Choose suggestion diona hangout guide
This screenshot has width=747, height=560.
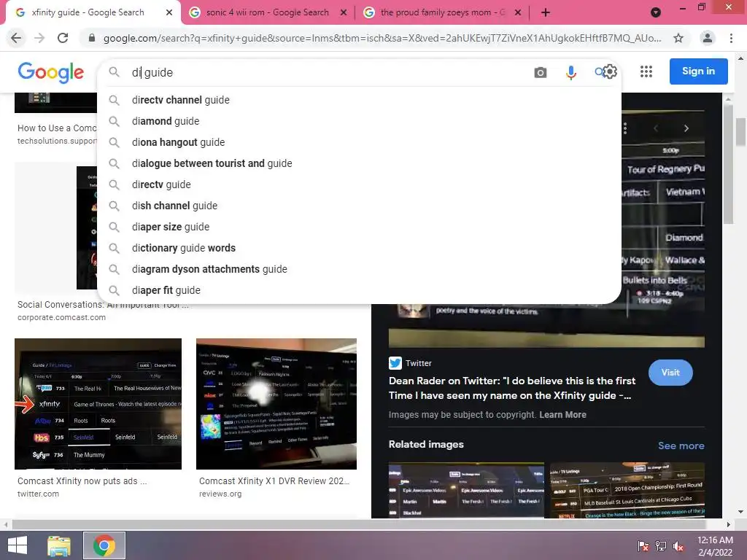point(359,142)
